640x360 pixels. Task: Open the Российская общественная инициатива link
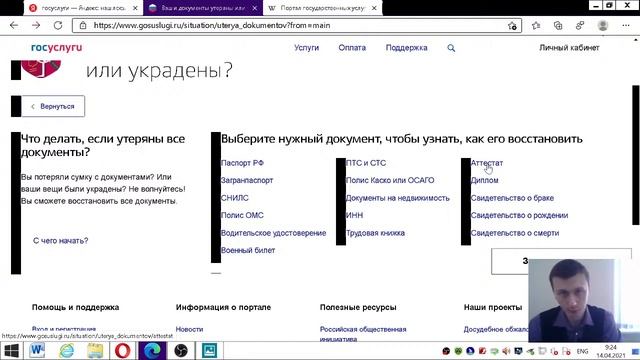363,334
